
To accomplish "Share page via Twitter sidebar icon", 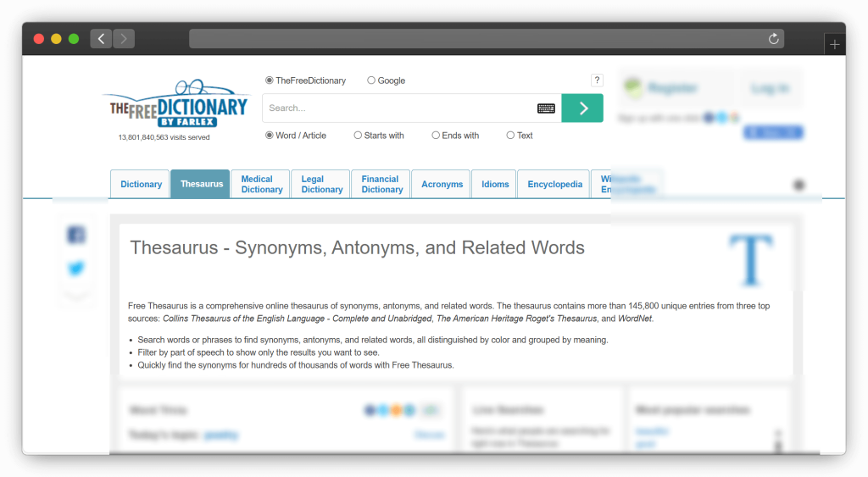I will (76, 269).
